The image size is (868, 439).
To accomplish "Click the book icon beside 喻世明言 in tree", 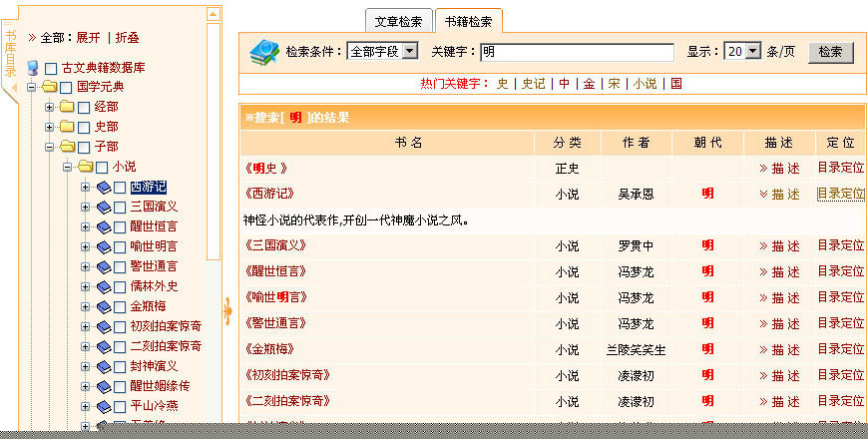I will [104, 246].
